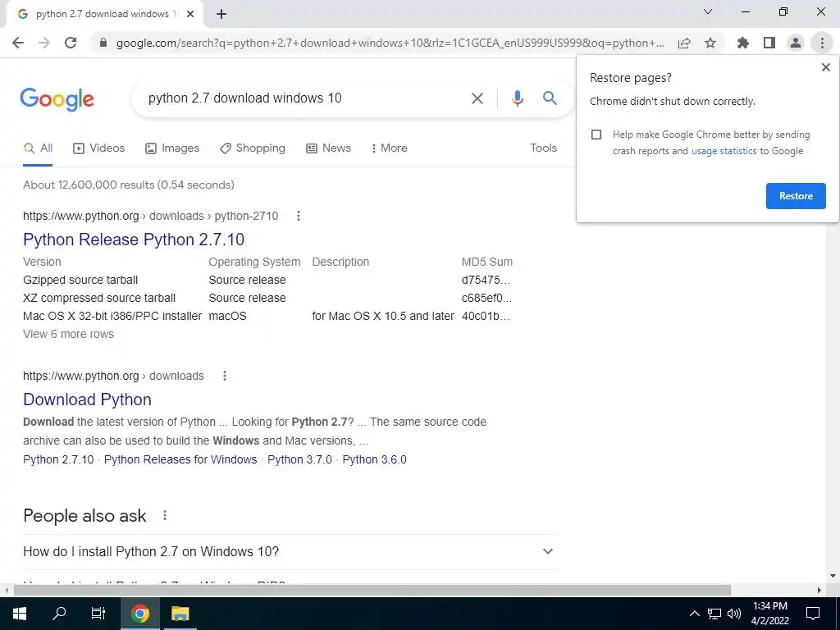Open File Explorer from the taskbar
This screenshot has width=840, height=630.
coord(180,614)
